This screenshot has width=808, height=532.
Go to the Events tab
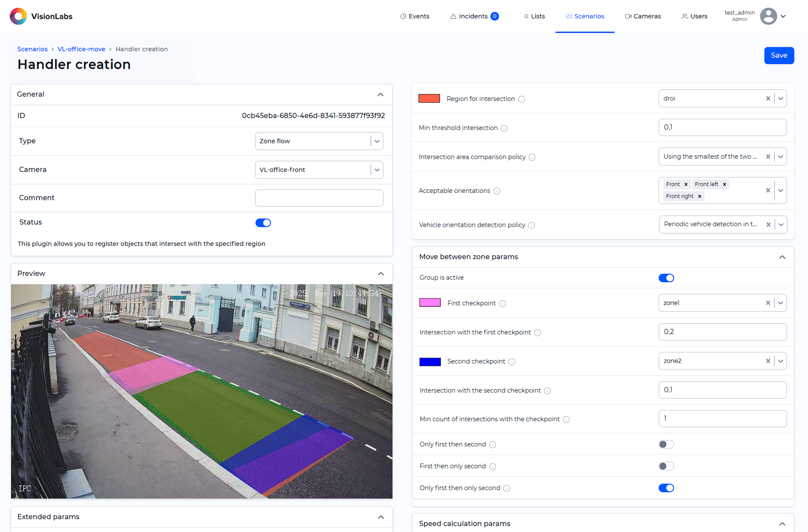tap(415, 16)
